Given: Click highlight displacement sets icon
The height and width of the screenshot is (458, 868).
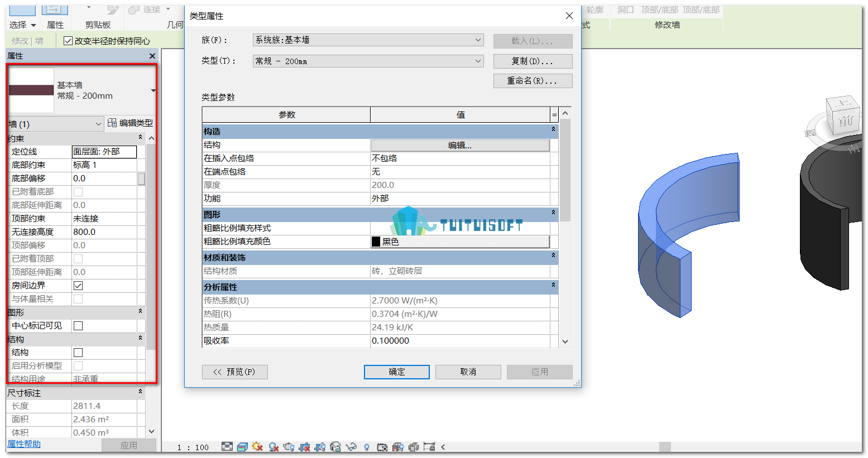Looking at the screenshot, I should (x=414, y=447).
